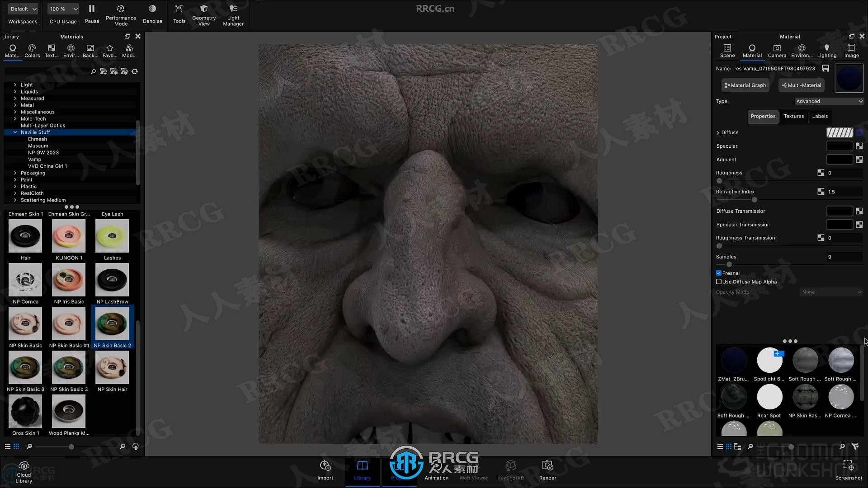Viewport: 868px width, 488px height.
Task: Open Geometry View
Action: pos(204,15)
